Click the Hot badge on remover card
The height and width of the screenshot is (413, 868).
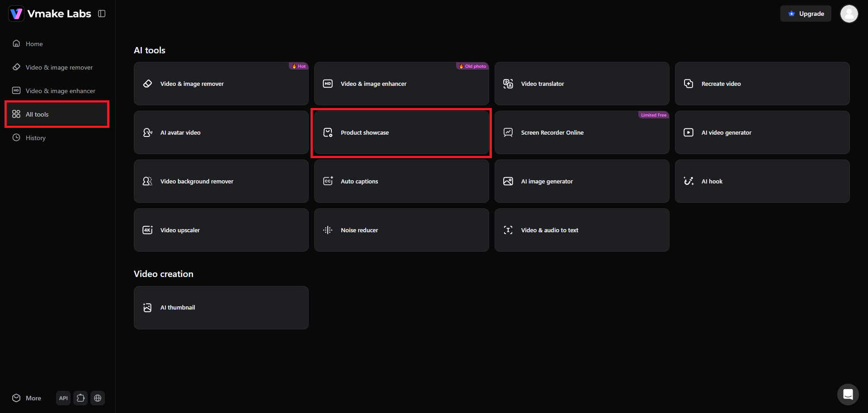coord(298,66)
